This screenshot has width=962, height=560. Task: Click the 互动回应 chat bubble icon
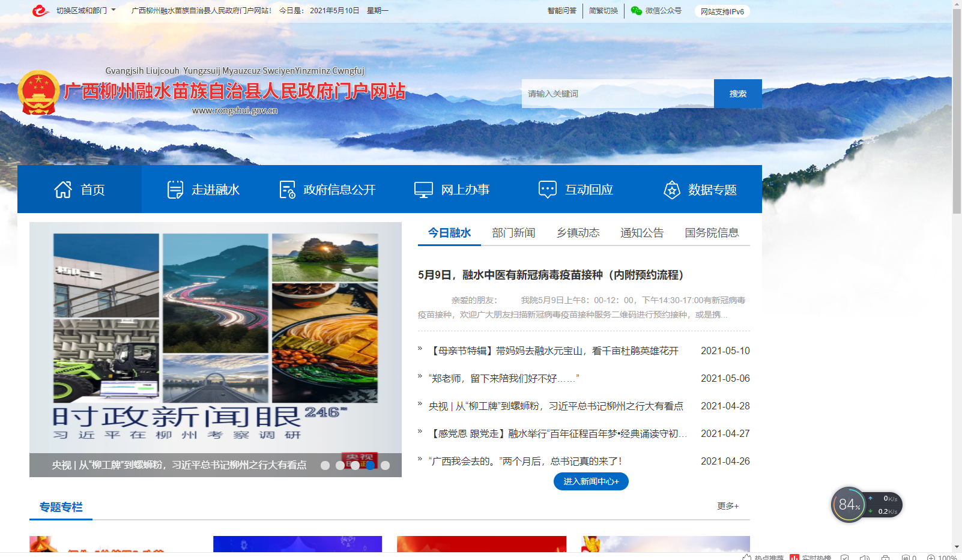[547, 190]
